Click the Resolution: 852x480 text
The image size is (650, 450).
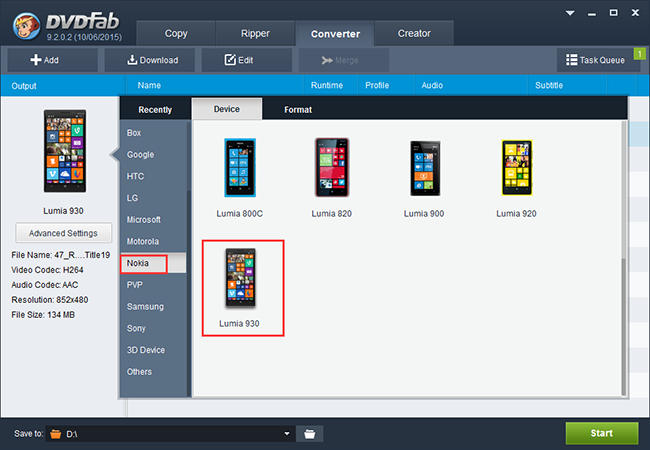pos(50,300)
